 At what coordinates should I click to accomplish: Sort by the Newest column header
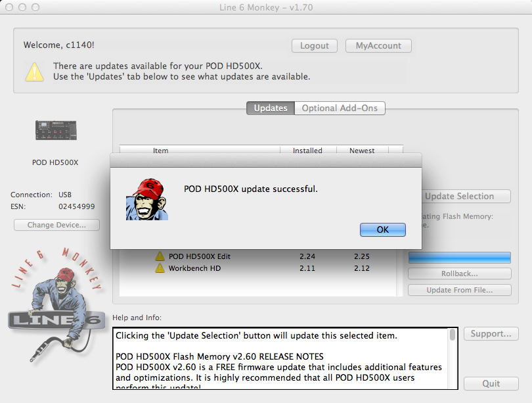(362, 151)
